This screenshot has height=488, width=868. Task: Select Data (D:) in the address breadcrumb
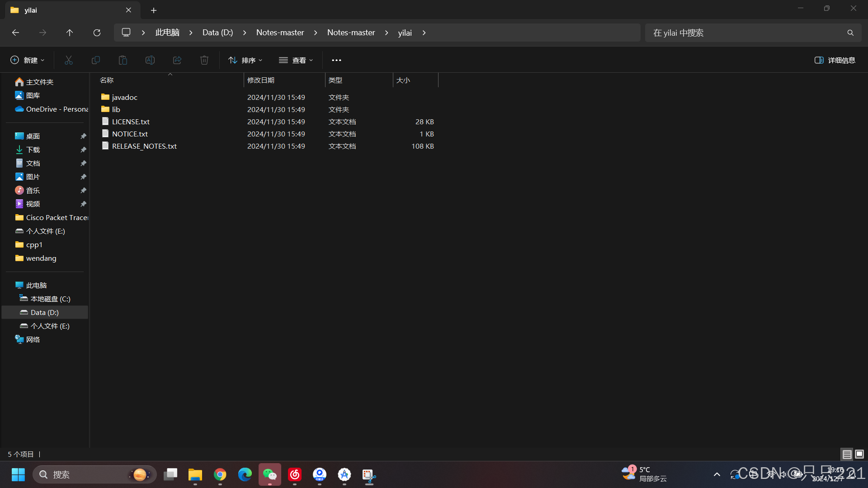[217, 33]
